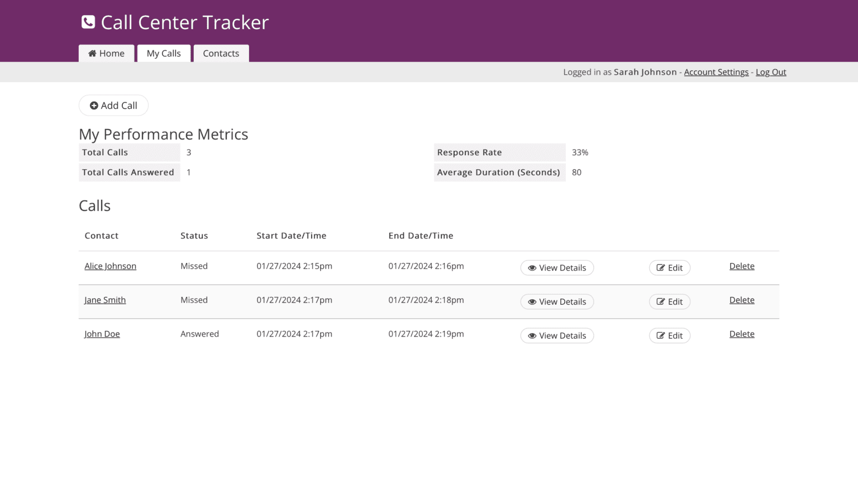Click the eye icon on John Doe's View Details
Image resolution: width=858 pixels, height=504 pixels.
click(x=532, y=335)
